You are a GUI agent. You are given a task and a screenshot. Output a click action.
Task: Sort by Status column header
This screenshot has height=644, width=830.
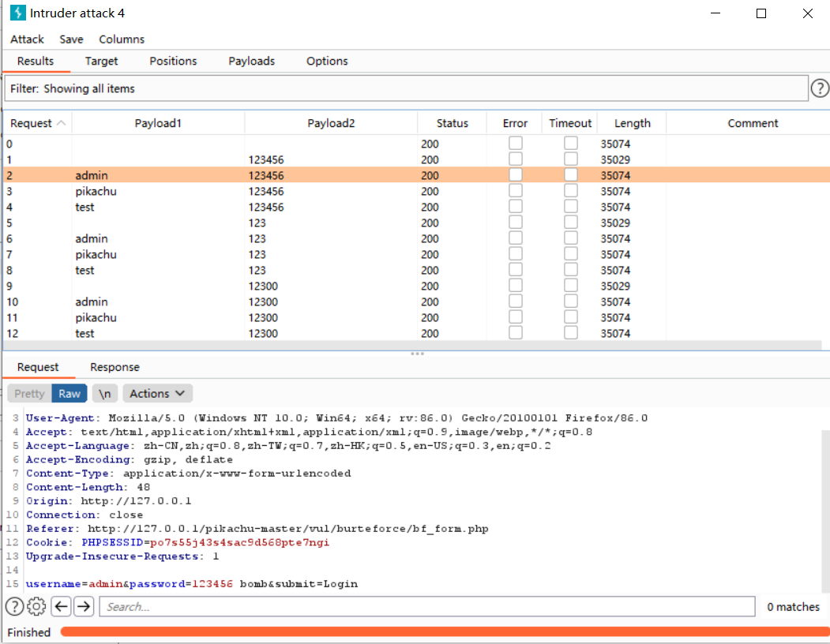(x=452, y=123)
